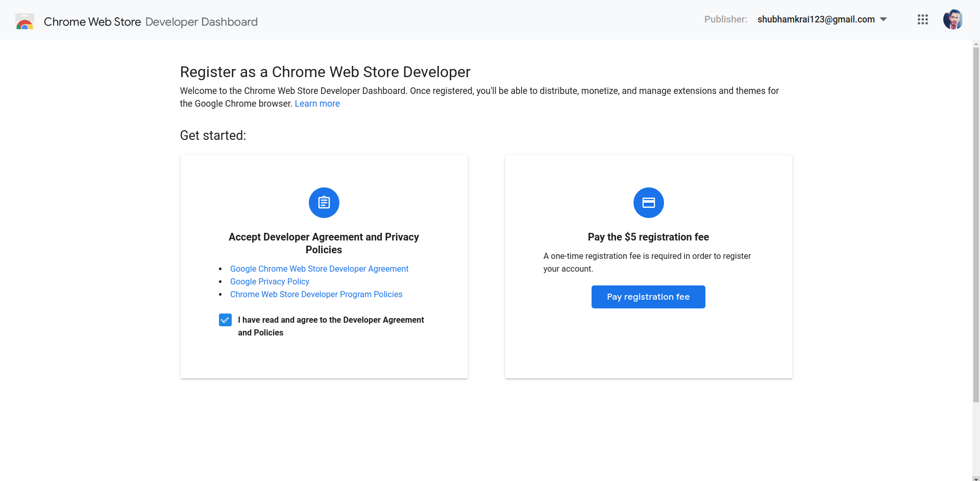
Task: Click the one-time registration fee description
Action: coord(647,262)
